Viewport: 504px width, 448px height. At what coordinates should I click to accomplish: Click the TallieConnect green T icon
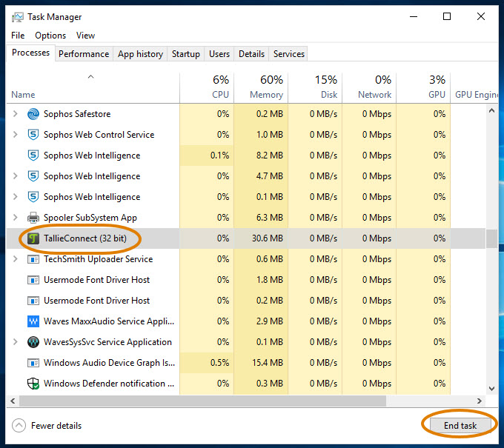click(x=33, y=238)
